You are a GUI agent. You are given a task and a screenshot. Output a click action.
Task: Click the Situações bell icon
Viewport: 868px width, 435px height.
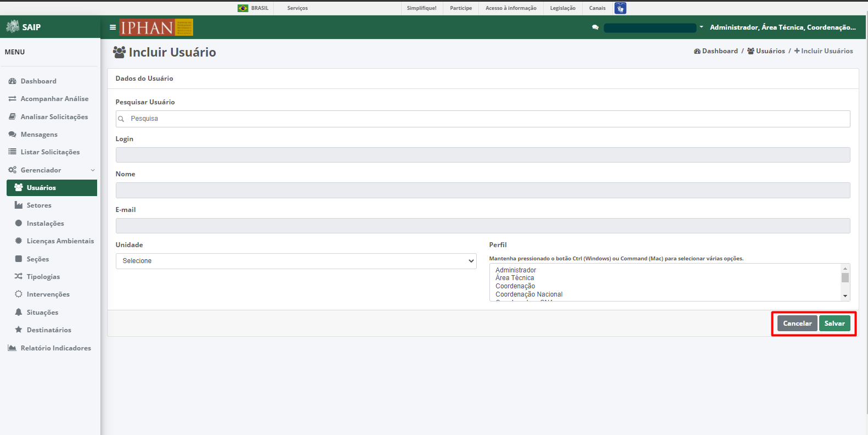pos(19,313)
